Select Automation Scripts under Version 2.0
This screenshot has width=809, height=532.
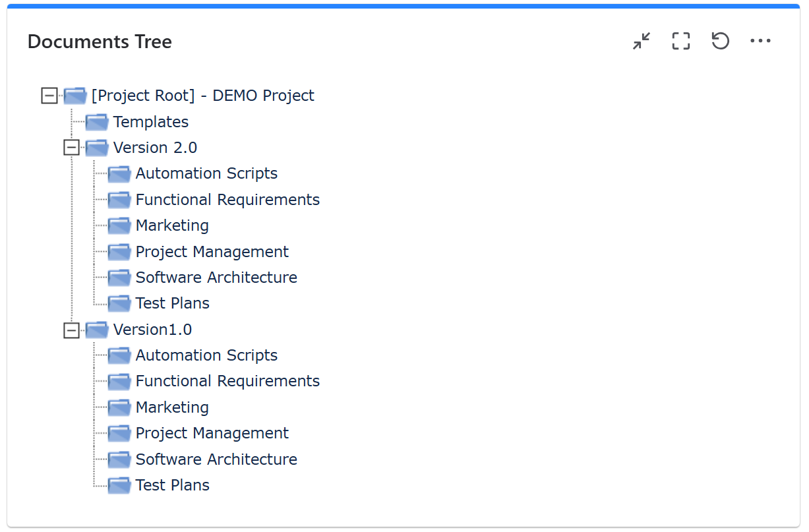pos(206,173)
